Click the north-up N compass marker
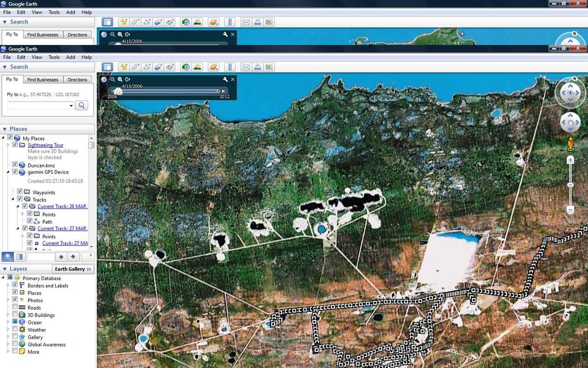588x368 pixels. point(574,79)
